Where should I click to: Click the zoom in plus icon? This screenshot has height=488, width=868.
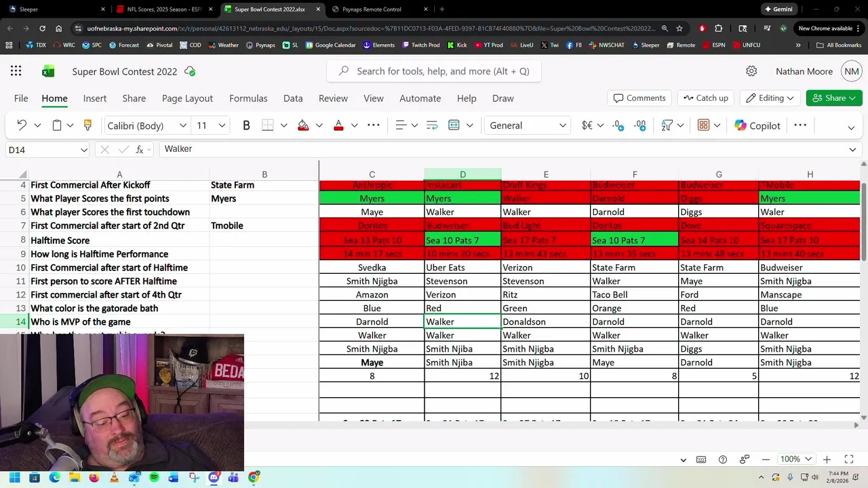tap(827, 460)
